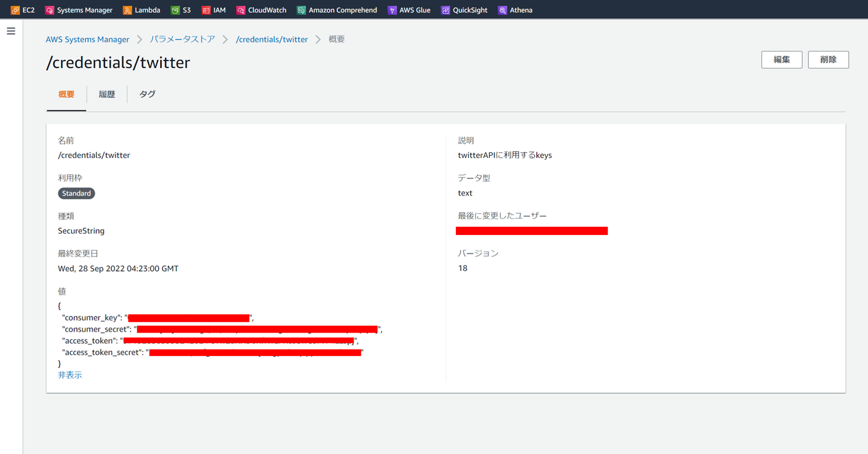868x454 pixels.
Task: Click the 編集 button
Action: [x=781, y=60]
